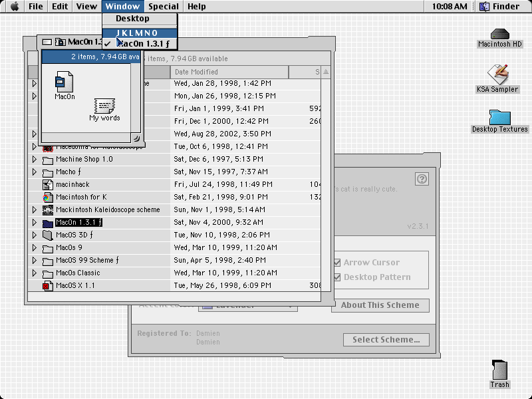Viewport: 532px width, 399px height.
Task: Expand the MacOn 1.3.1 ƒ folder in list
Action: point(35,222)
